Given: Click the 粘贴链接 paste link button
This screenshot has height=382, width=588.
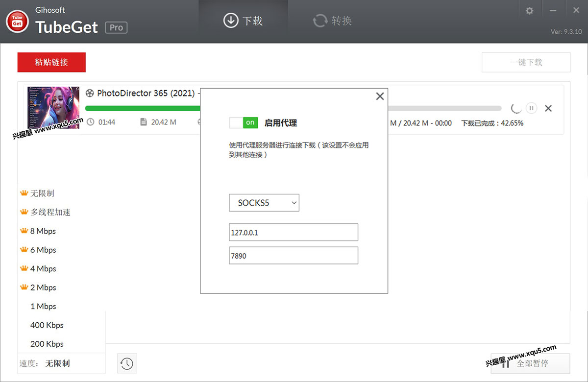Looking at the screenshot, I should [x=51, y=62].
